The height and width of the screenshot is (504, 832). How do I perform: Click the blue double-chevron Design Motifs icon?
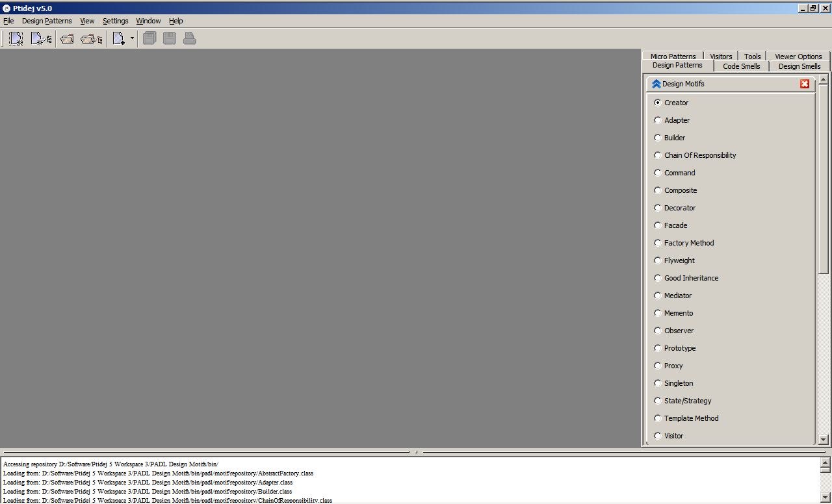(656, 83)
